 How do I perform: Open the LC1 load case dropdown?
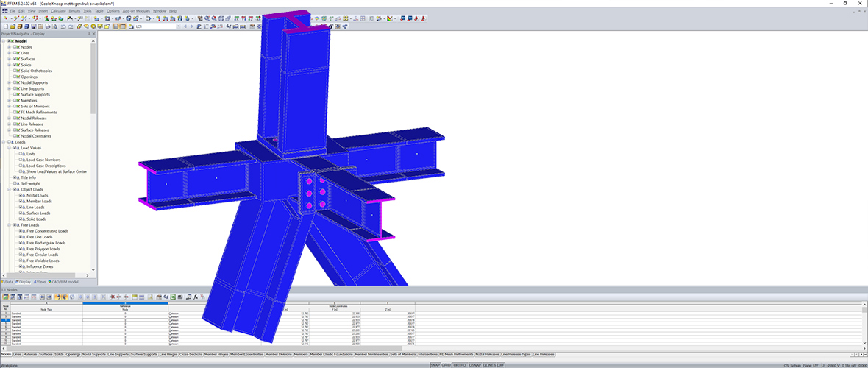coord(179,26)
